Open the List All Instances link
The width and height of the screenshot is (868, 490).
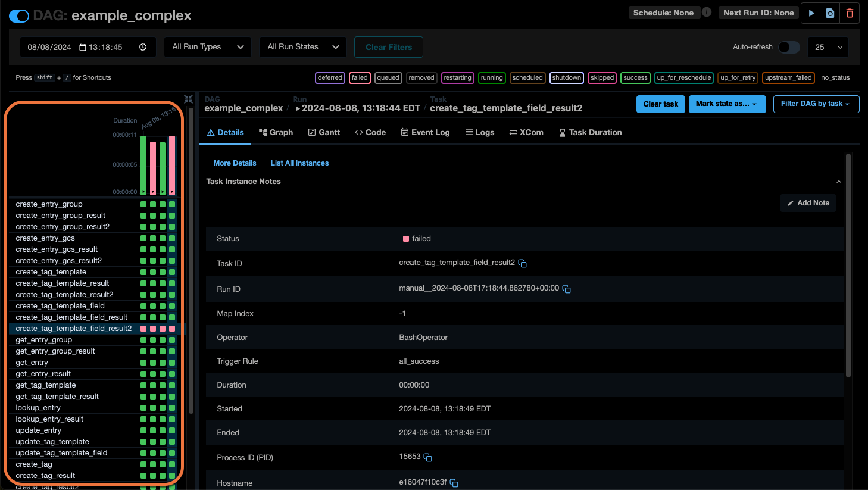(x=299, y=163)
